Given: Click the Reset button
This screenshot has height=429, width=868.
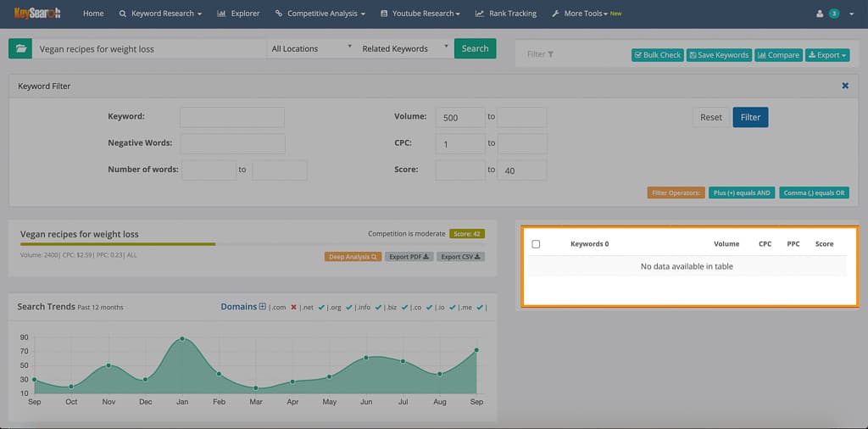Looking at the screenshot, I should point(710,117).
